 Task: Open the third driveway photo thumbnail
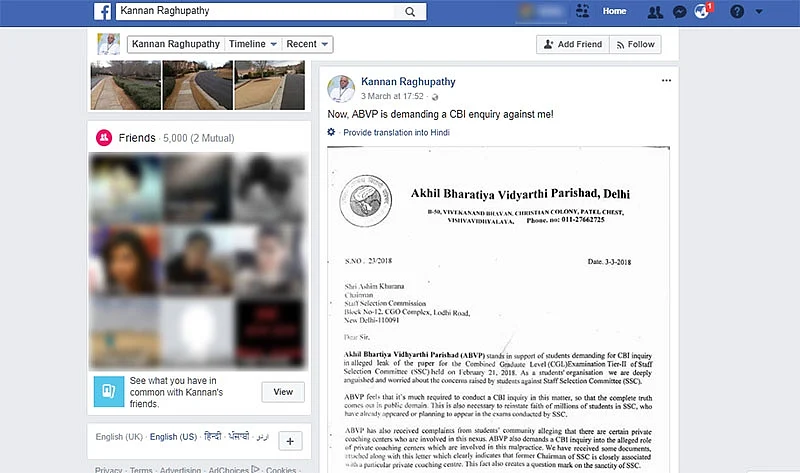(269, 85)
